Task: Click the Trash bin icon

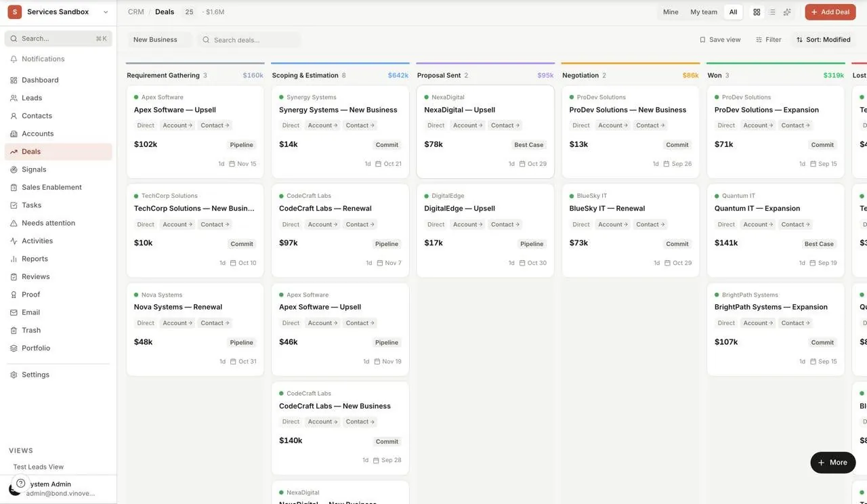Action: (x=14, y=331)
